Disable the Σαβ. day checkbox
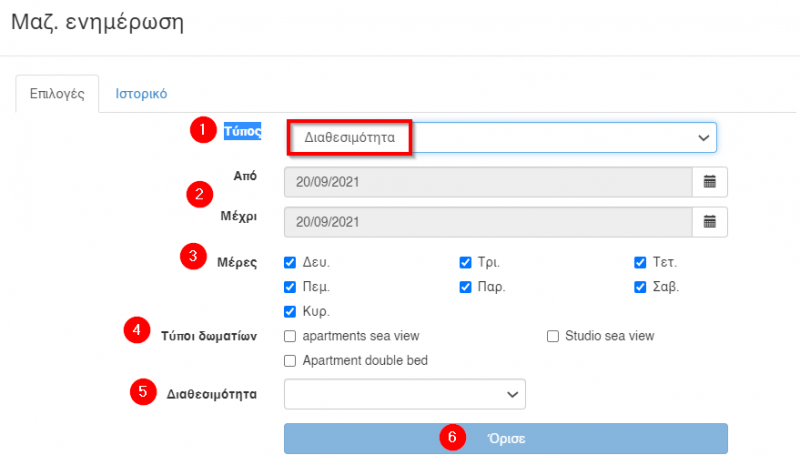The height and width of the screenshot is (465, 800). pos(641,287)
